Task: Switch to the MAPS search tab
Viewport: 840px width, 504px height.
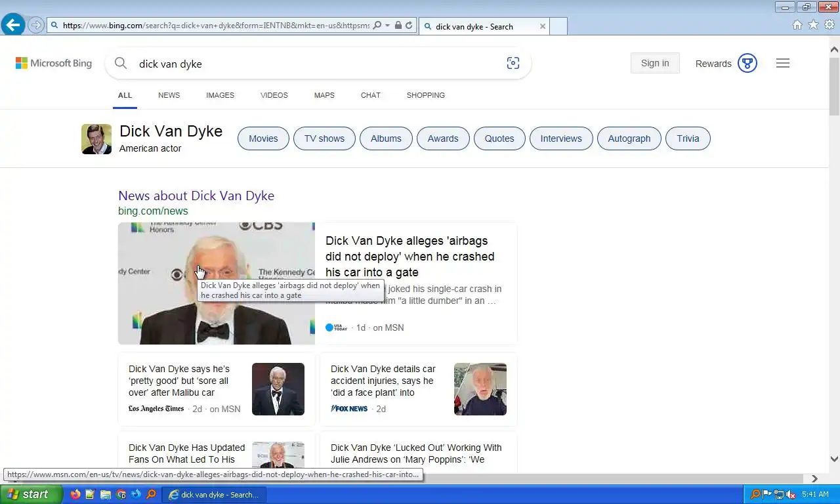Action: (324, 95)
